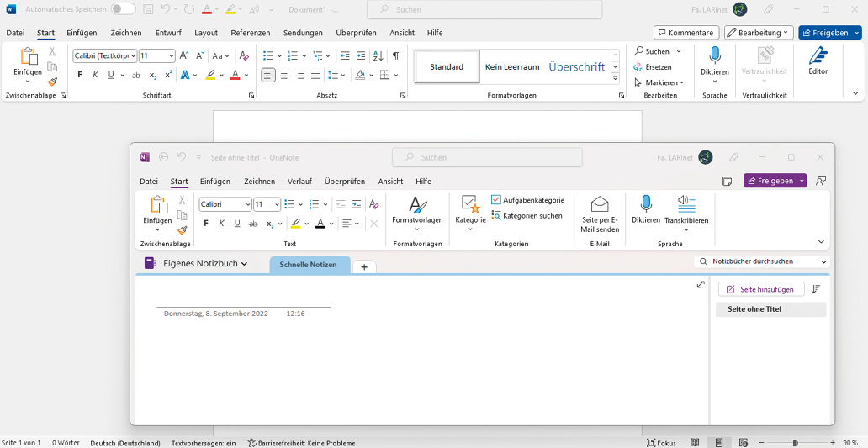The width and height of the screenshot is (868, 448).
Task: Click OneNote's Format Painter brush
Action: click(x=183, y=230)
